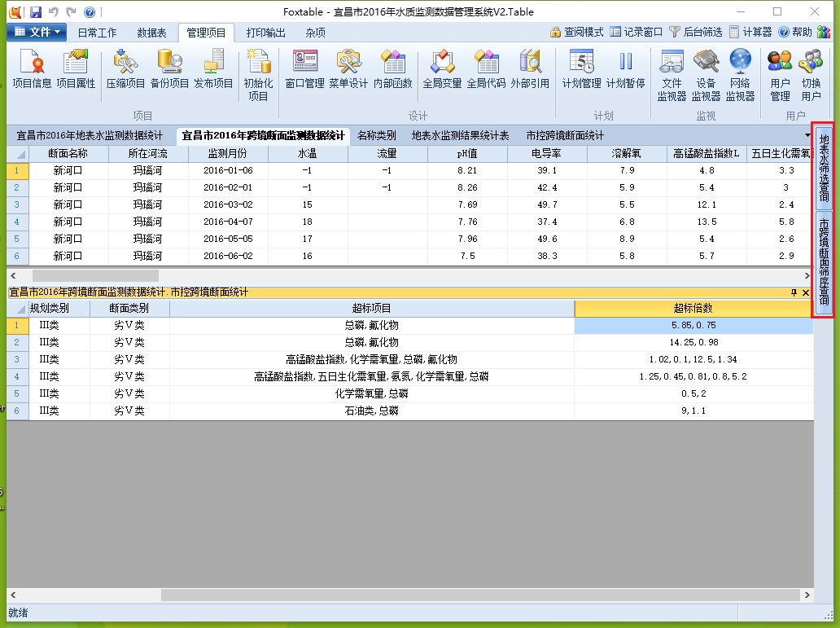Screen dimensions: 840x628
Task: Click the save disk icon in title bar
Action: tap(36, 11)
